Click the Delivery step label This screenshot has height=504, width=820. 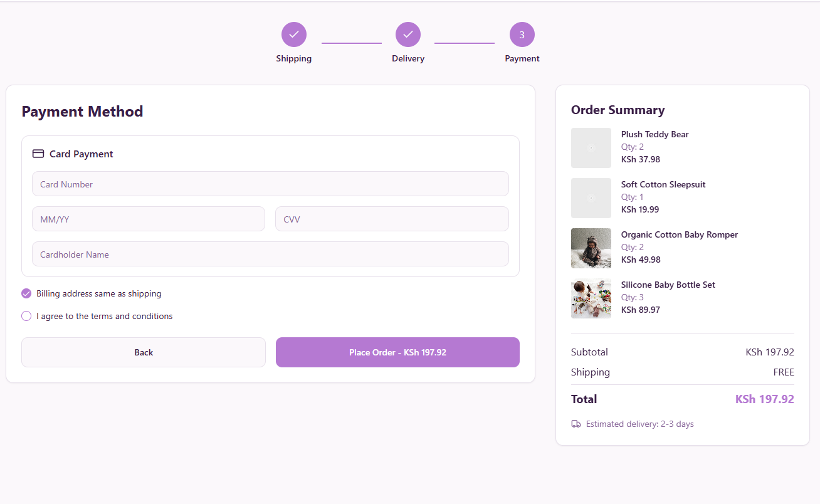(x=407, y=58)
